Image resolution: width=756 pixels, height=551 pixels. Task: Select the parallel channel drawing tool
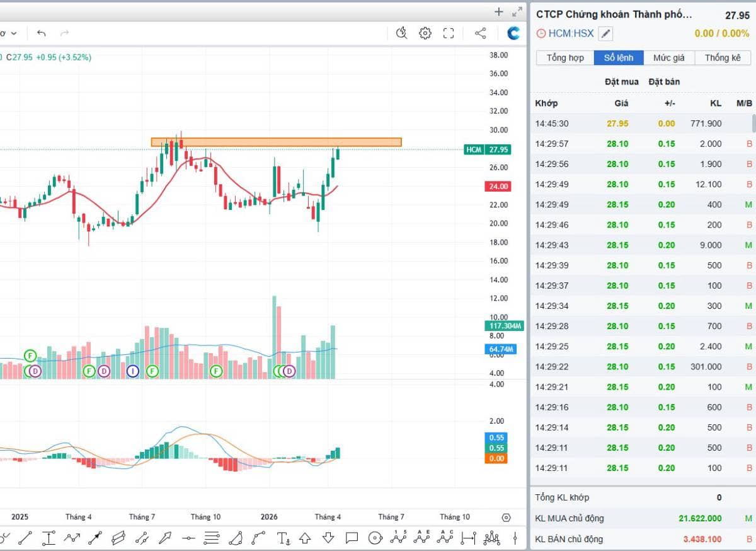(118, 538)
